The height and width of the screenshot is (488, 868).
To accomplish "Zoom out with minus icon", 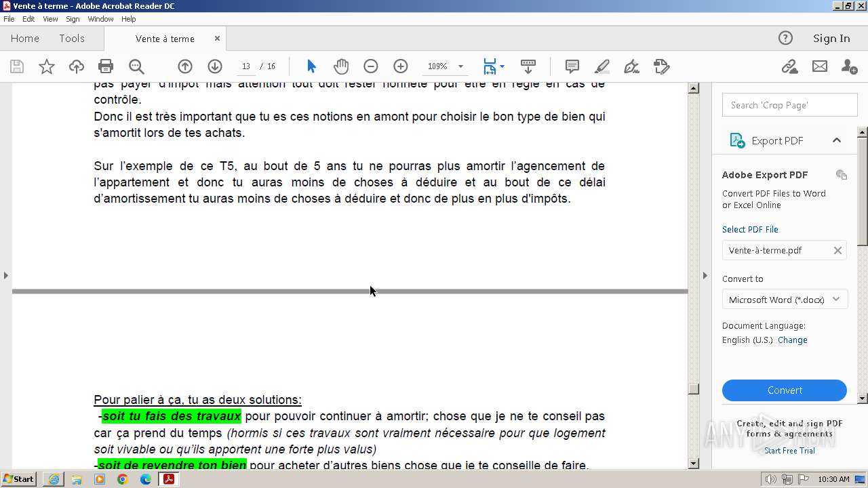I will [371, 66].
